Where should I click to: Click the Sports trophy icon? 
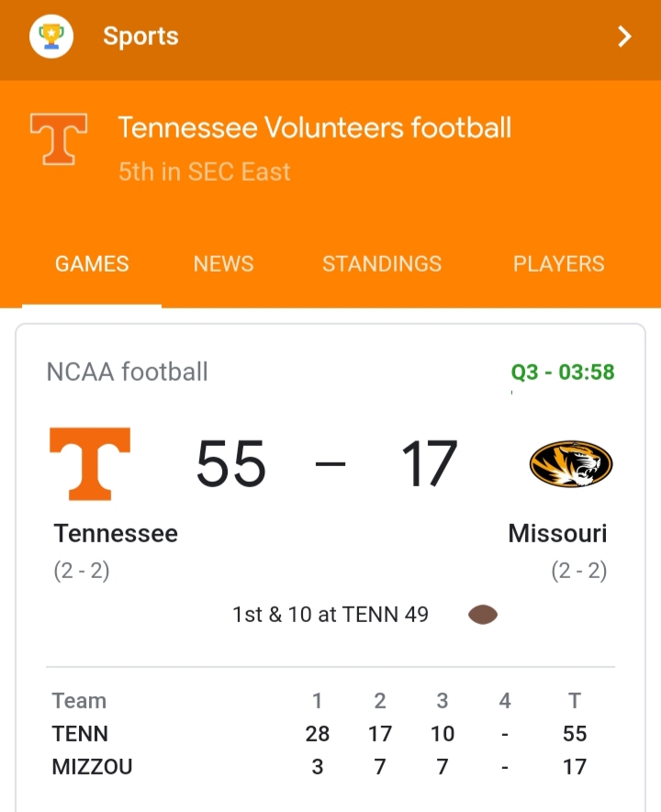[x=51, y=37]
